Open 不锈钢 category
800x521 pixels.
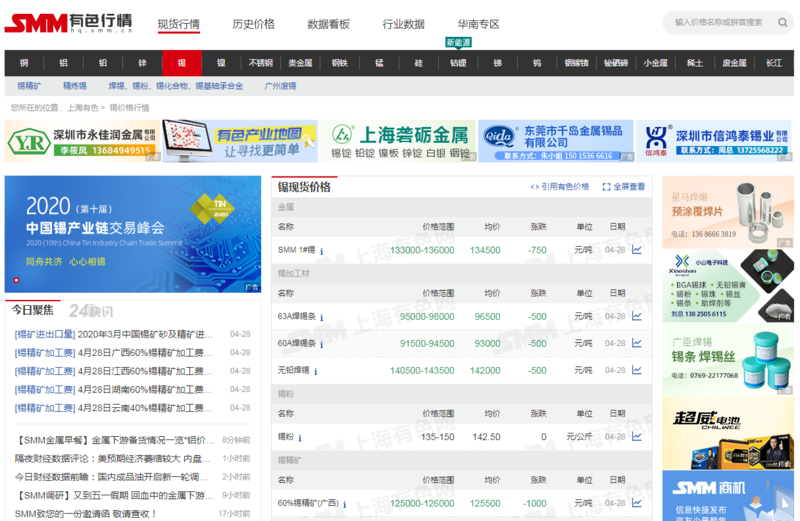(x=261, y=63)
